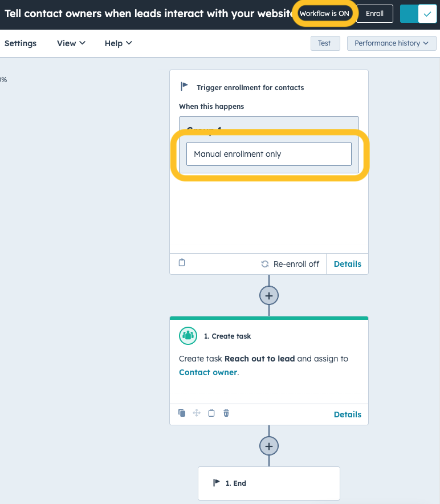Click the Test button

click(325, 43)
